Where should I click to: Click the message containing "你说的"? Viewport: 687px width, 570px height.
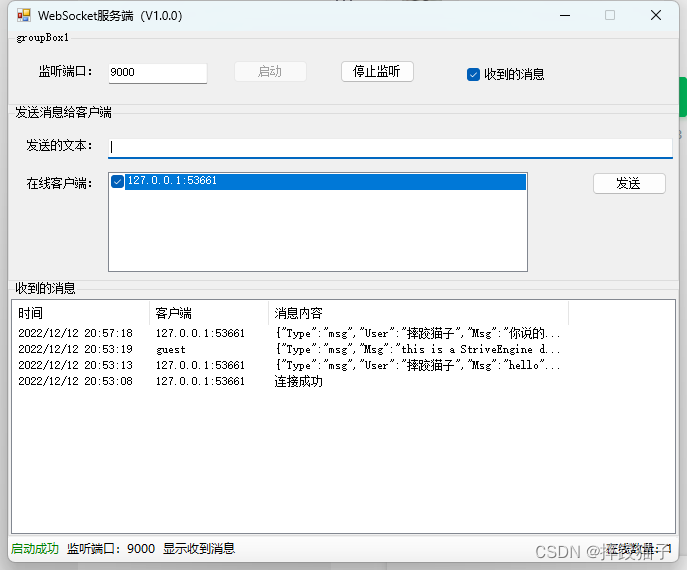click(418, 333)
